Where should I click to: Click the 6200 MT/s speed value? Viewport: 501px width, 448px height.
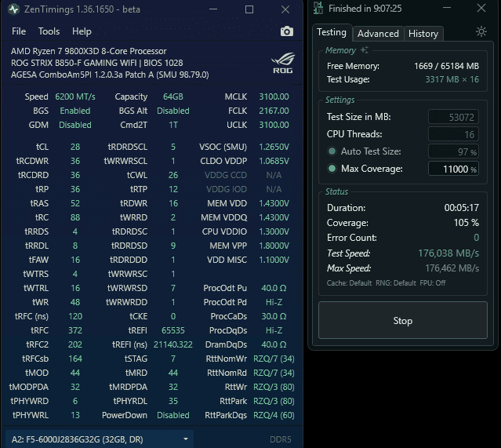(x=75, y=97)
